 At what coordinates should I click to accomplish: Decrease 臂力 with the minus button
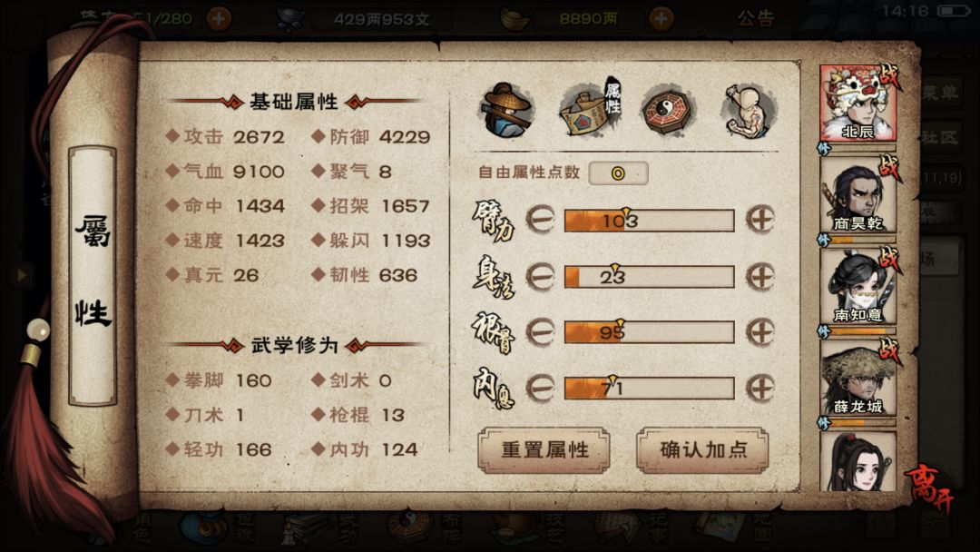pyautogui.click(x=540, y=220)
